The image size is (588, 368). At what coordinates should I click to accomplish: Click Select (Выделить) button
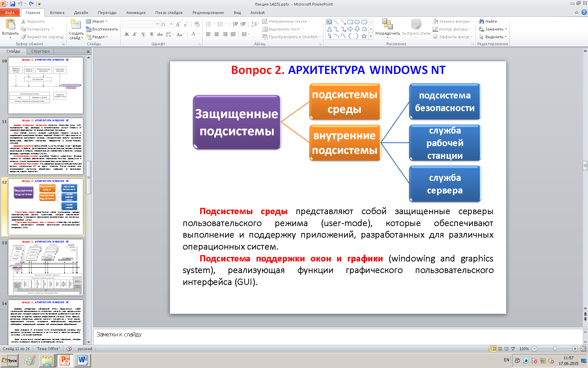(493, 37)
